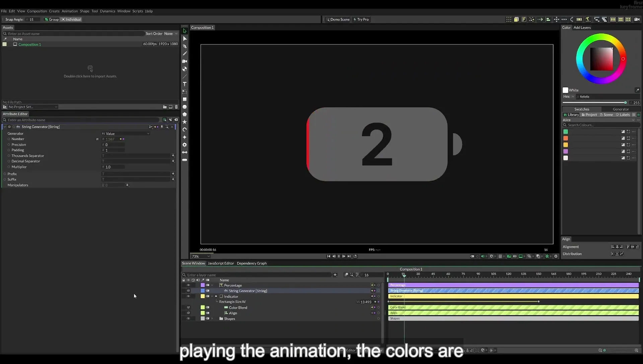Open the Alice swatch library dropdown
The height and width of the screenshot is (364, 643).
pyautogui.click(x=598, y=120)
